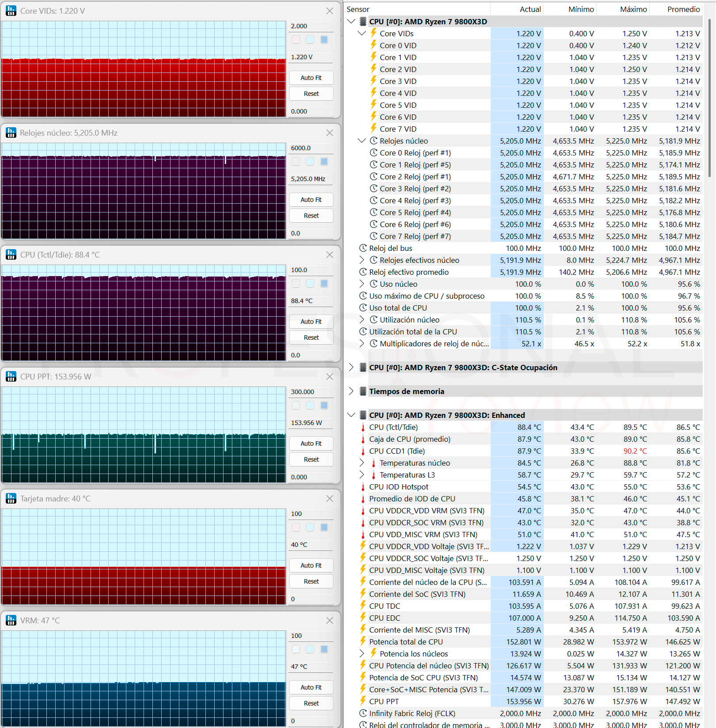This screenshot has width=716, height=728.
Task: Click the thermometer icon beside CPU (Tctl/Tdie) sensor
Action: [363, 427]
